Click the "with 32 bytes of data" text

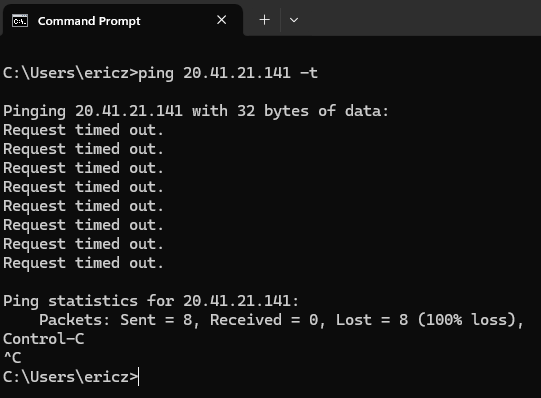(x=289, y=111)
